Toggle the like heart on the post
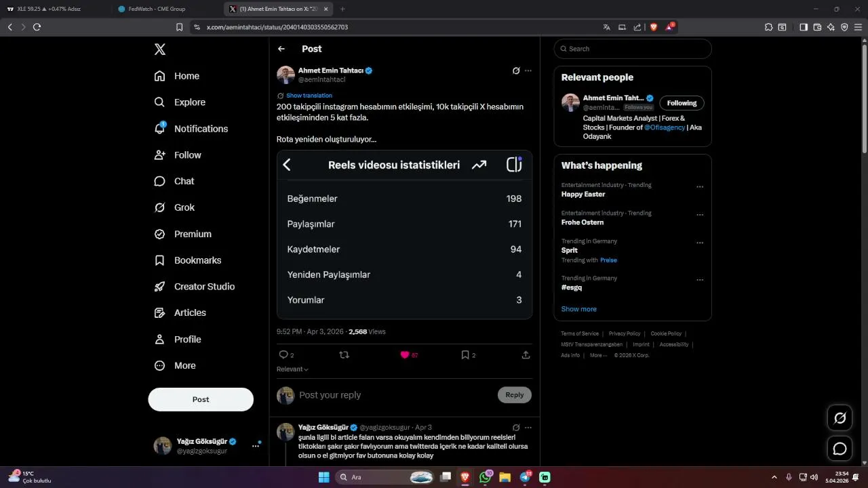Image resolution: width=868 pixels, height=488 pixels. tap(405, 354)
